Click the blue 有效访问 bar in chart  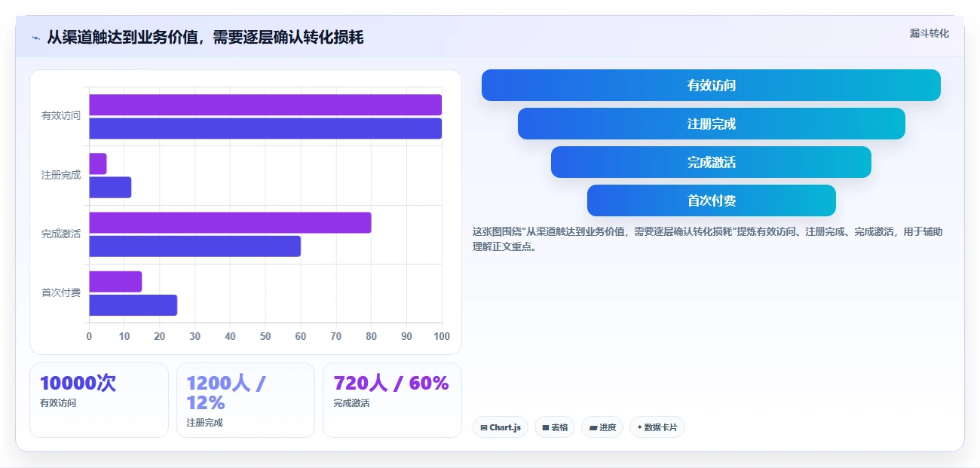tap(265, 128)
